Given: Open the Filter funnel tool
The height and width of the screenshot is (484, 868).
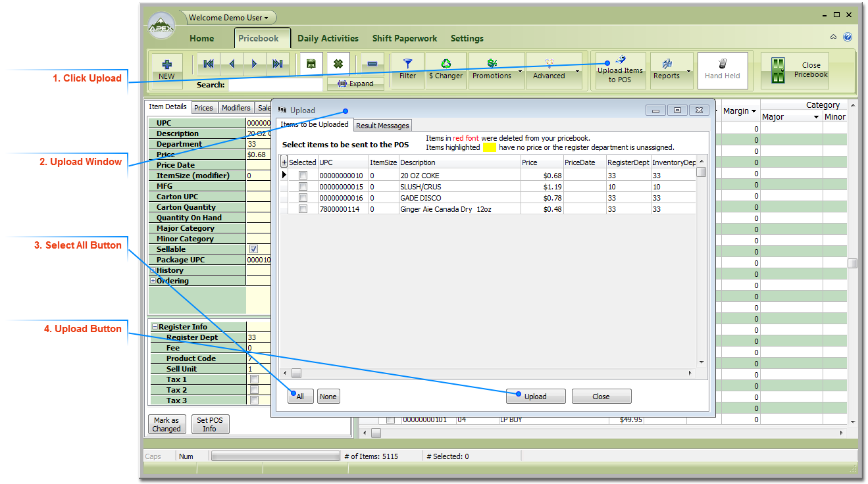Looking at the screenshot, I should tap(408, 64).
